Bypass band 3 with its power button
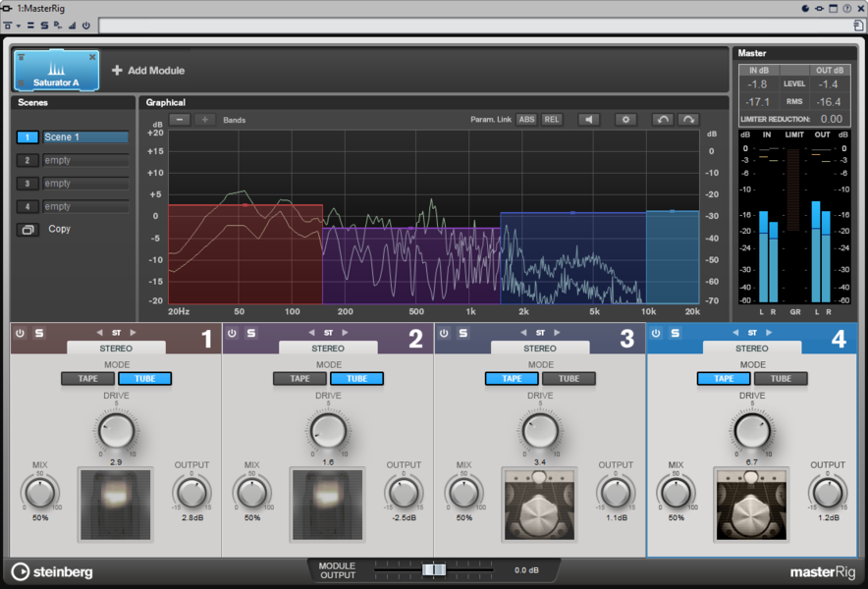Screen dimensions: 868x589 (444, 333)
